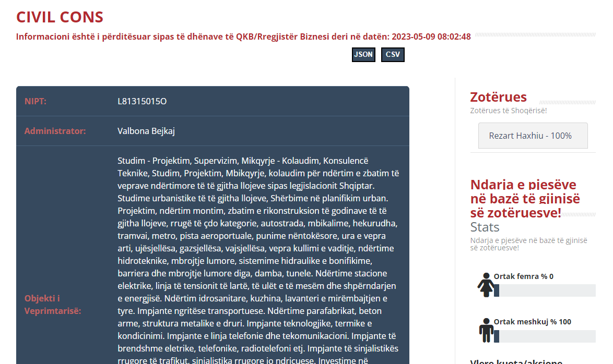
Task: Click the database update timestamp notice
Action: [243, 37]
